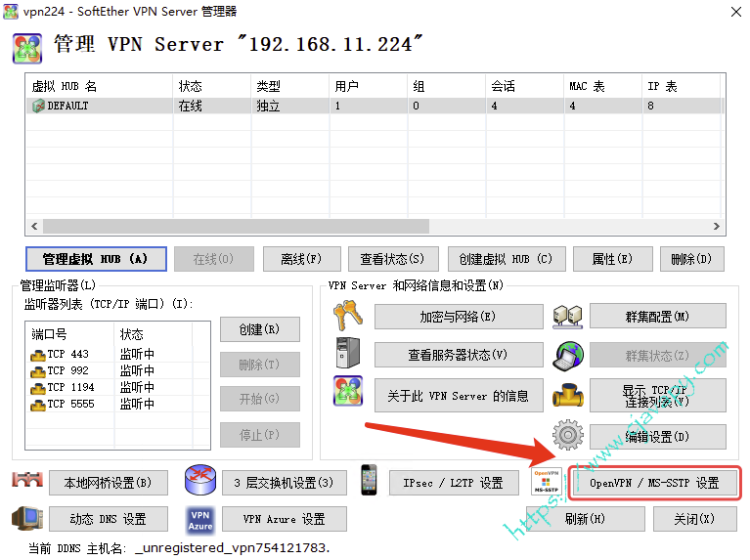
Task: Click the 删除(D) hub button
Action: point(691,259)
